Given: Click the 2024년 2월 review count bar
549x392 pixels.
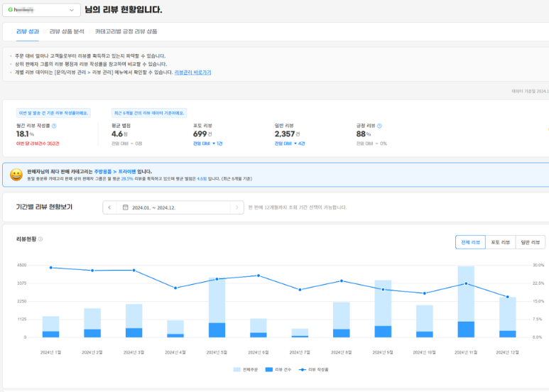Looking at the screenshot, I should coord(92,333).
